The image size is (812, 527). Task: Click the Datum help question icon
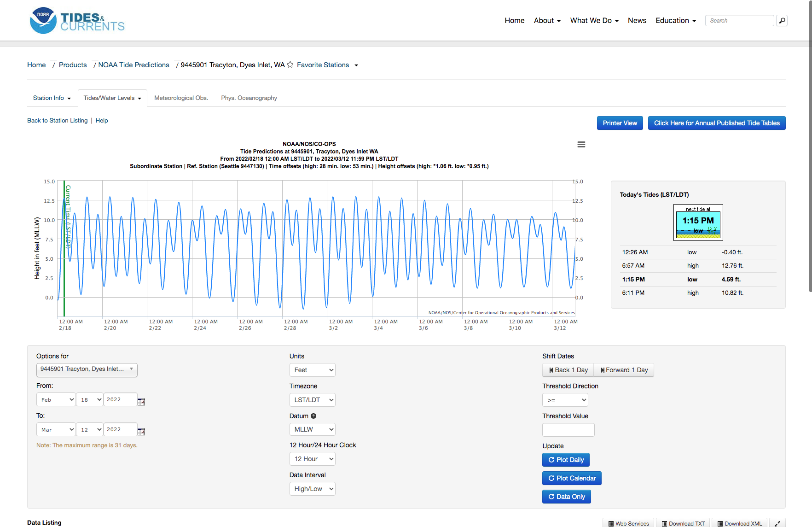click(x=313, y=416)
